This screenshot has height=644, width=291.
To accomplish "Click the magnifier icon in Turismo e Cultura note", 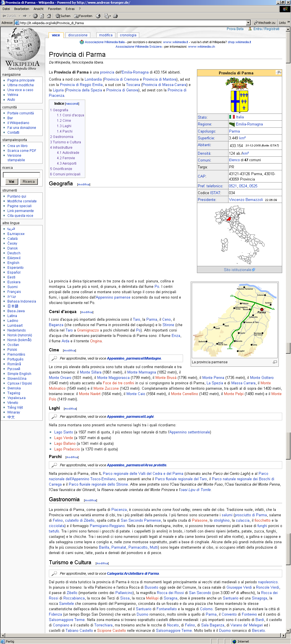I will [54, 574].
